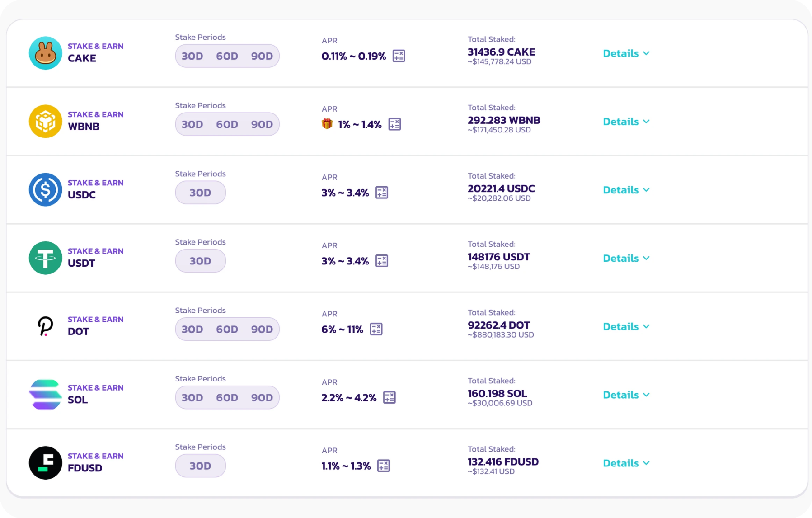Open the APR calculator for CAKE
The width and height of the screenshot is (812, 518).
pyautogui.click(x=399, y=56)
